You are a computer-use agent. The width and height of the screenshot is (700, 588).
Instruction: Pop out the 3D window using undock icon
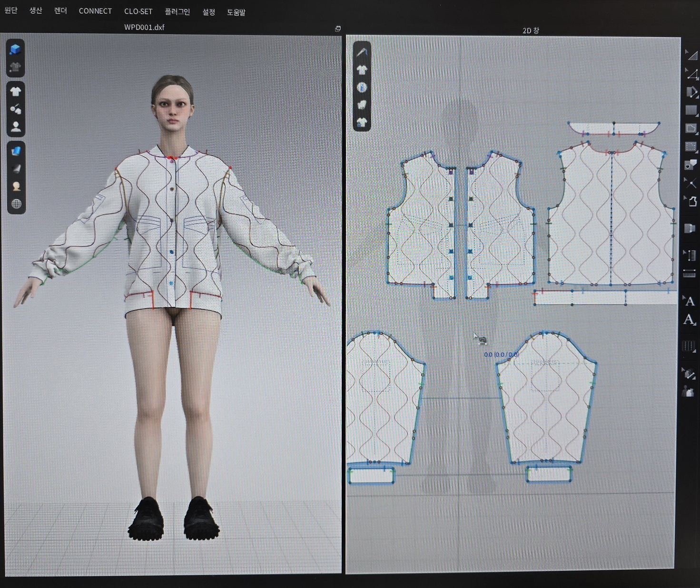click(x=338, y=29)
